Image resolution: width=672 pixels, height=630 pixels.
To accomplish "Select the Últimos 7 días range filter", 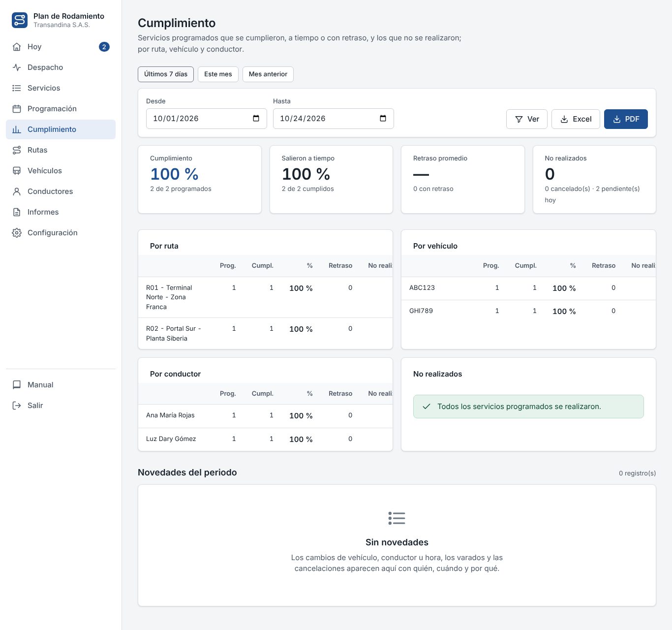I will pyautogui.click(x=166, y=74).
